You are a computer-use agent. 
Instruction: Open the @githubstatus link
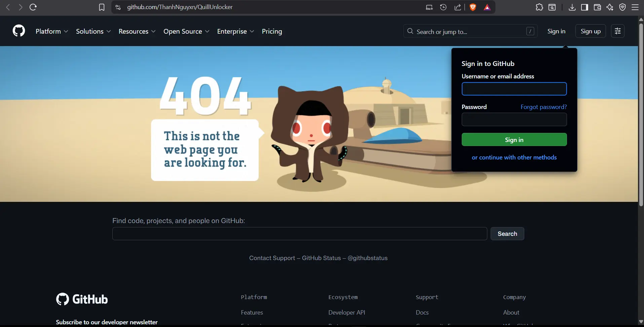click(x=368, y=258)
